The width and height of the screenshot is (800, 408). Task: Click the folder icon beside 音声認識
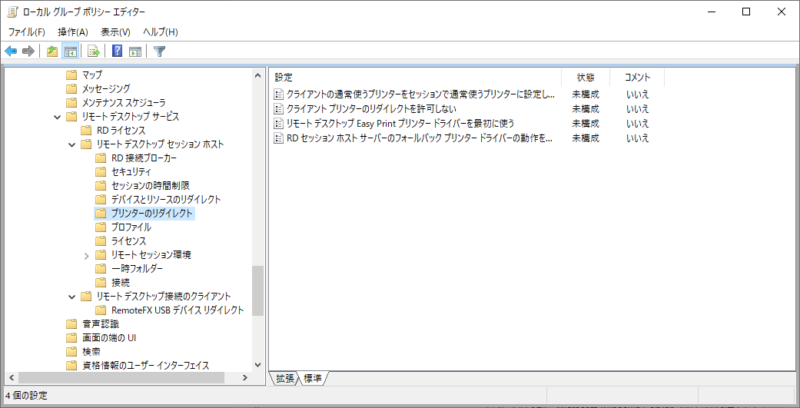(71, 324)
